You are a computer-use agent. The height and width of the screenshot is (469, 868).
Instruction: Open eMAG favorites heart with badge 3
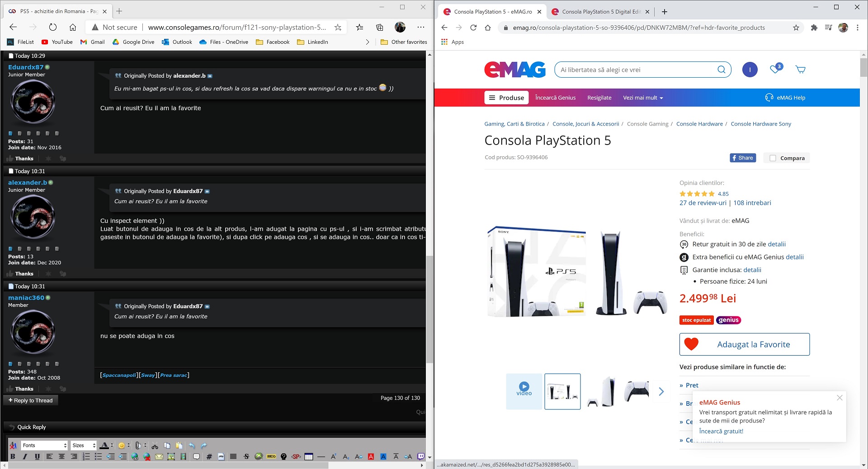pyautogui.click(x=776, y=69)
